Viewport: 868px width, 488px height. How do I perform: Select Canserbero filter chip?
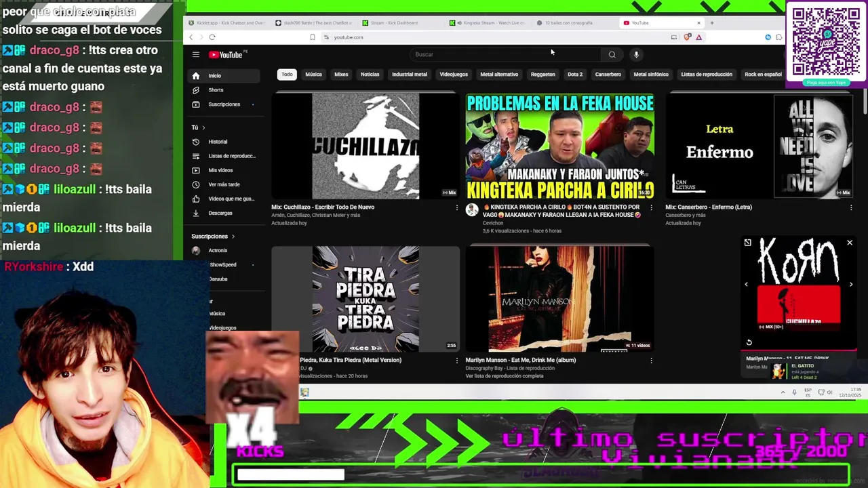point(608,75)
